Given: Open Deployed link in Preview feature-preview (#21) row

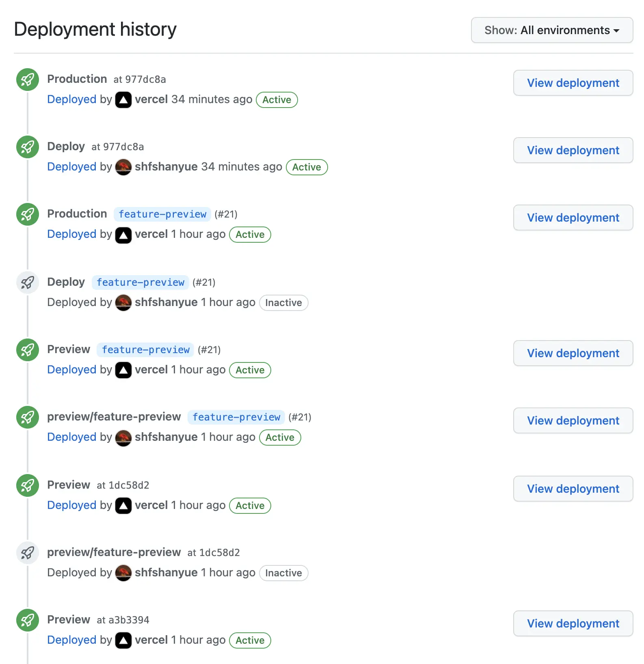Looking at the screenshot, I should click(72, 370).
